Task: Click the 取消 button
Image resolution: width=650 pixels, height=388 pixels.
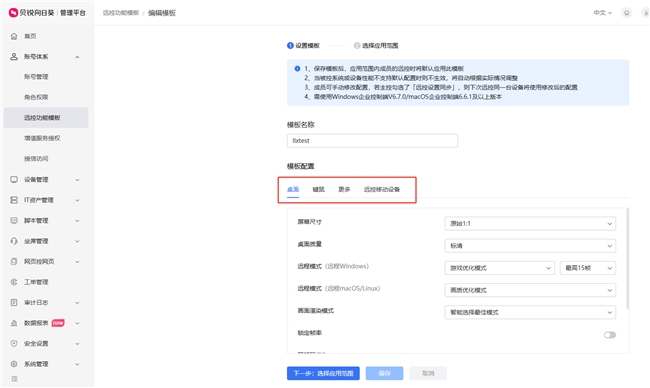Action: (428, 373)
